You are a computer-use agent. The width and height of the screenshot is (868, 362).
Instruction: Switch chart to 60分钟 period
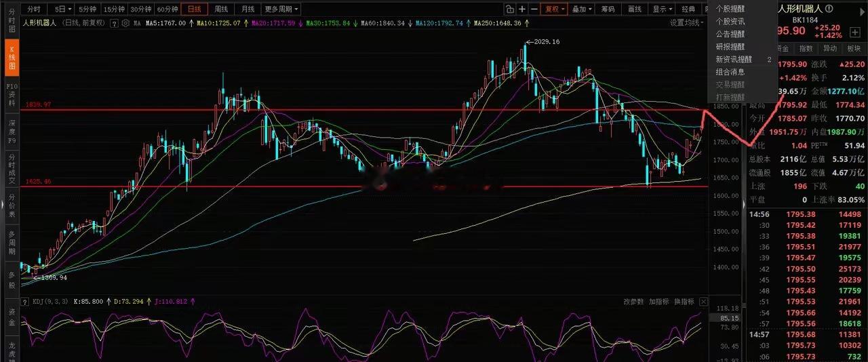[x=167, y=9]
